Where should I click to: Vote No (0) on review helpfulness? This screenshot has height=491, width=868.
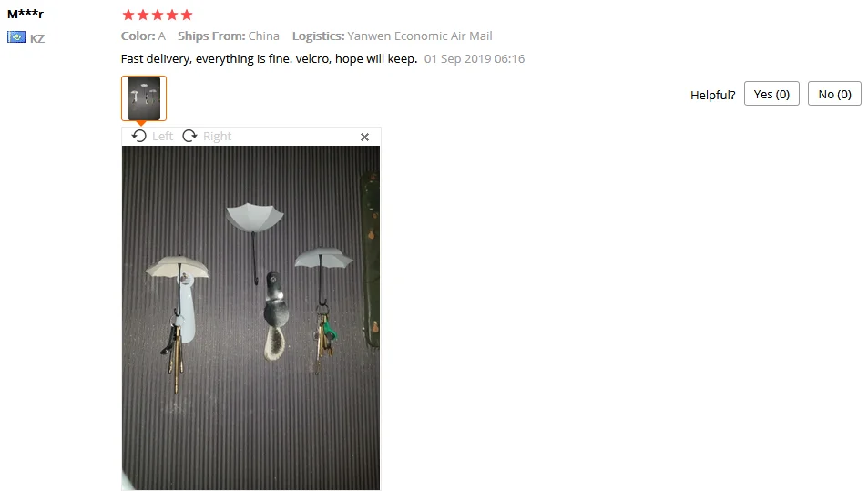tap(834, 94)
